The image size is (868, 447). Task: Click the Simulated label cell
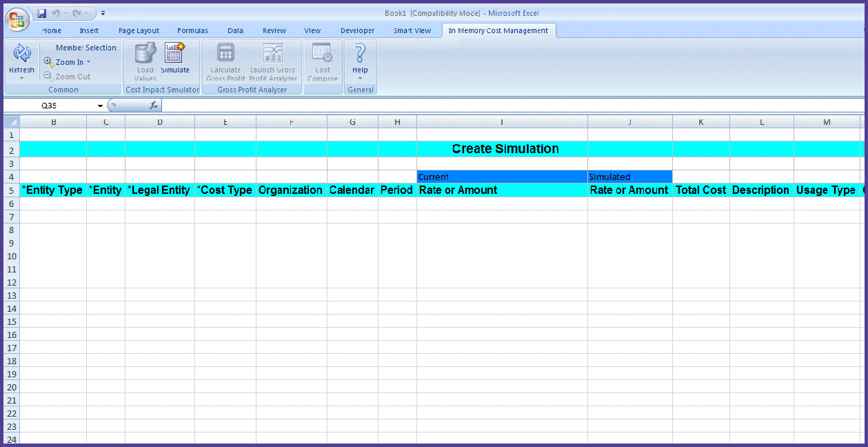[630, 177]
